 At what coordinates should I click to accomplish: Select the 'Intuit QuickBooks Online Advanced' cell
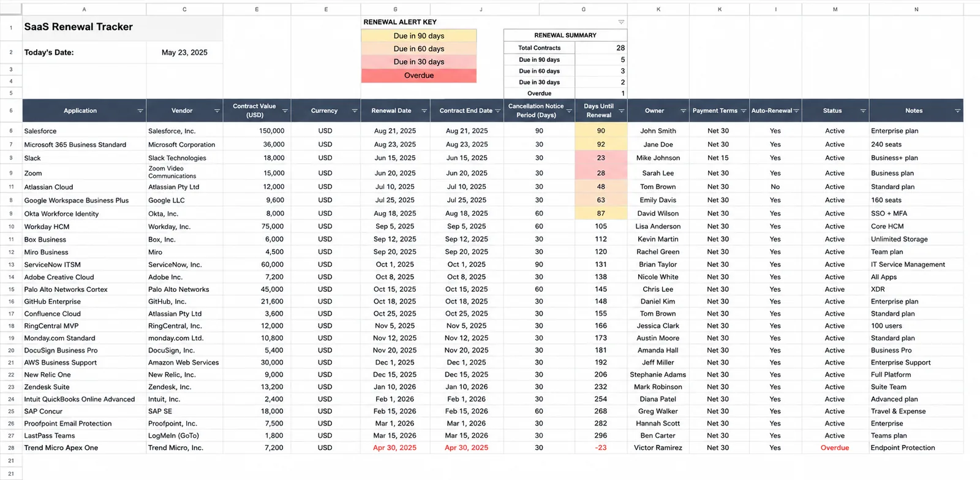pos(84,399)
